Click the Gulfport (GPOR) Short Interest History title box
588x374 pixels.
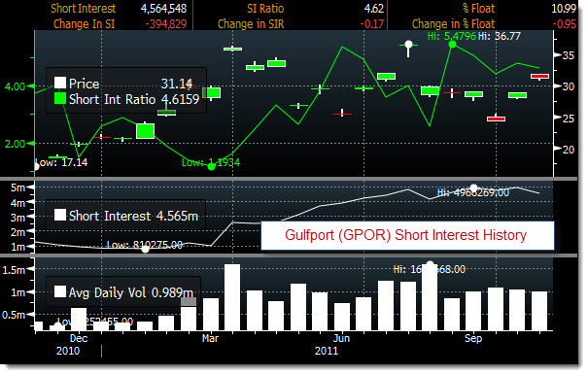point(407,235)
